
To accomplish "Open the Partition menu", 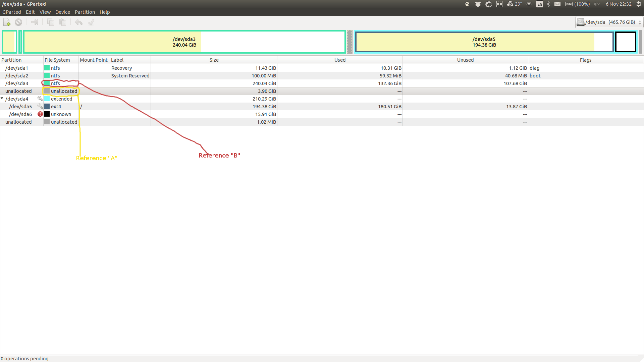I will (x=85, y=12).
